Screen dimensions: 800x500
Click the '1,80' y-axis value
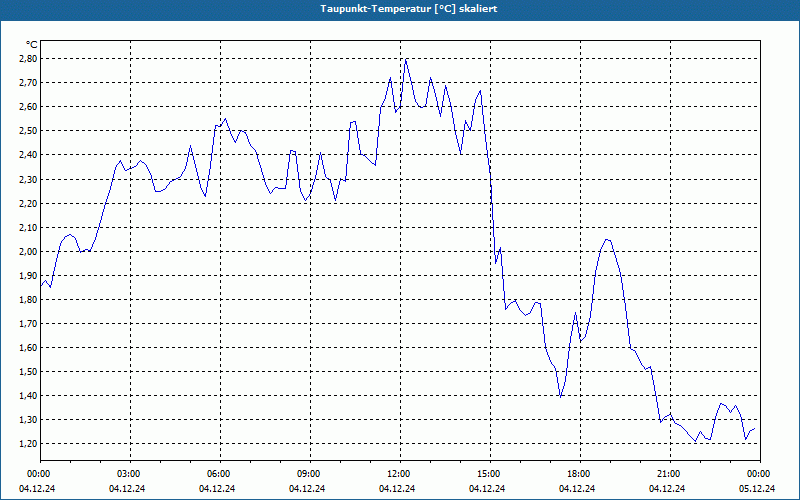28,299
